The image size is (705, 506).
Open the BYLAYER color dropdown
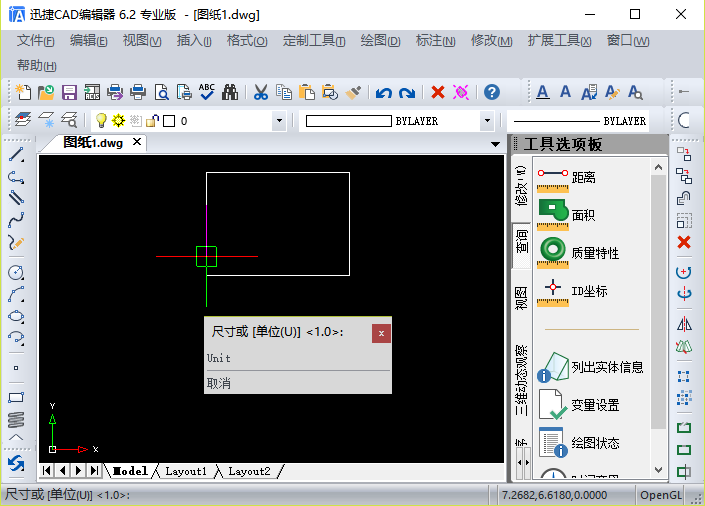pos(487,121)
